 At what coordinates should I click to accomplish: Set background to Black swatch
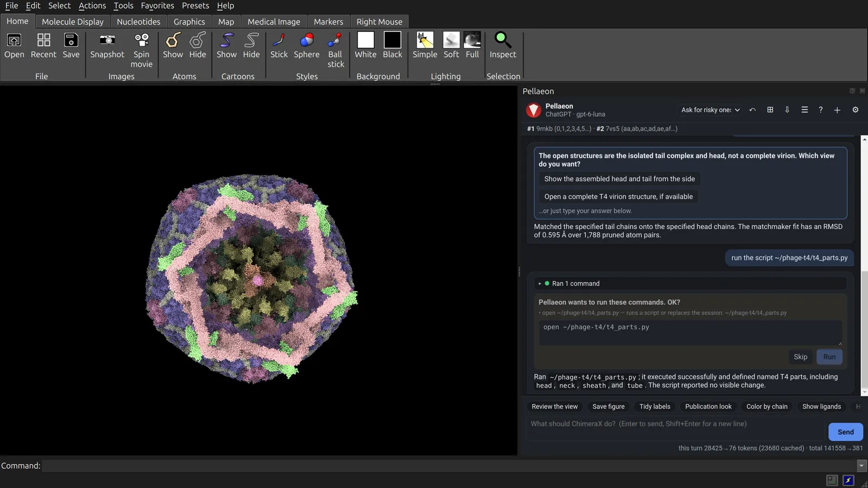(x=392, y=46)
